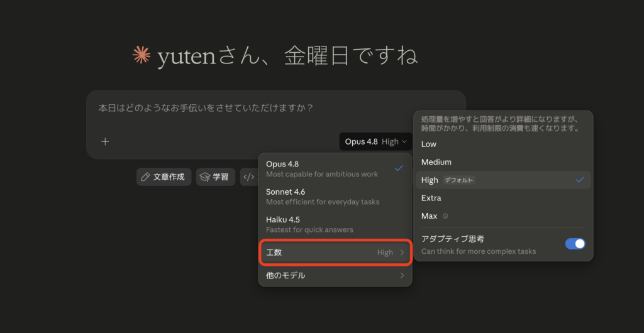Select the Opus 4.8 model option
This screenshot has height=333, width=644.
coord(335,168)
